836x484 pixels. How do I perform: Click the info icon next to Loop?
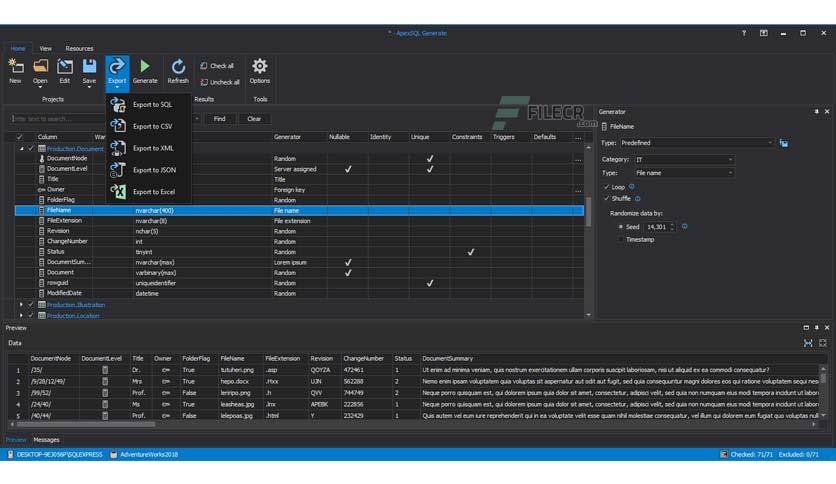click(x=632, y=187)
